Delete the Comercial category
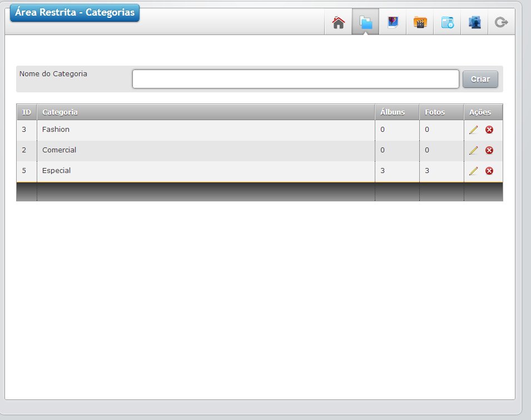531x420 pixels. coord(489,150)
